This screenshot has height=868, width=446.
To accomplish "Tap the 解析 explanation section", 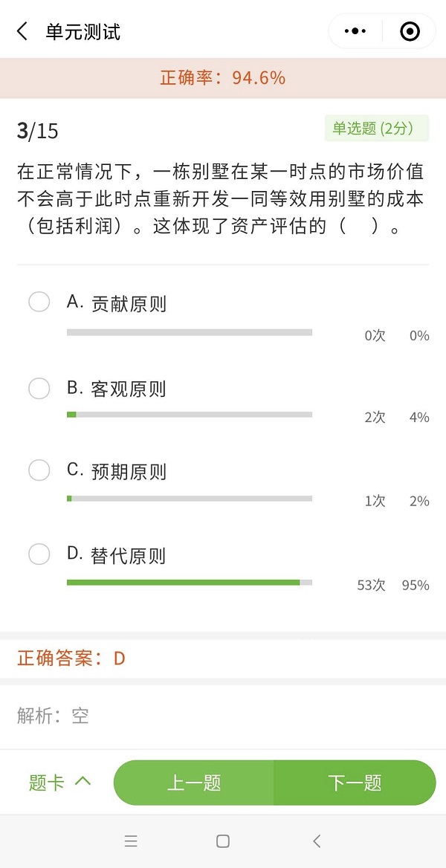I will pyautogui.click(x=53, y=716).
